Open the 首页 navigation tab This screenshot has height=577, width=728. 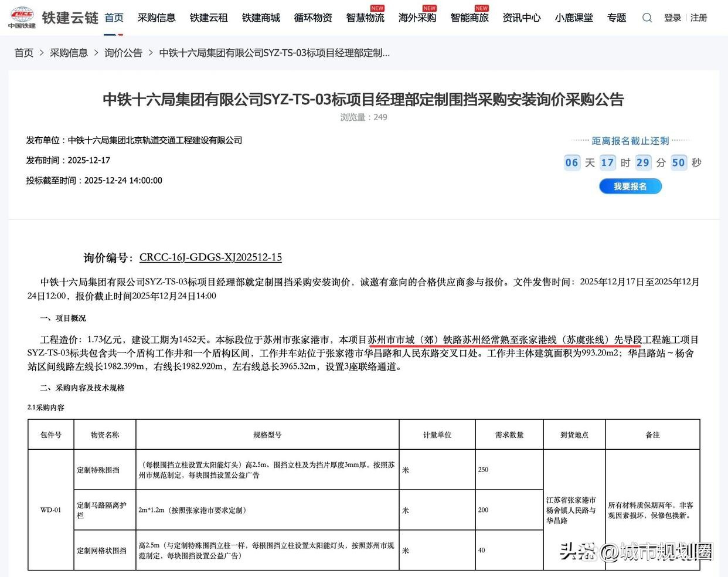tap(114, 18)
